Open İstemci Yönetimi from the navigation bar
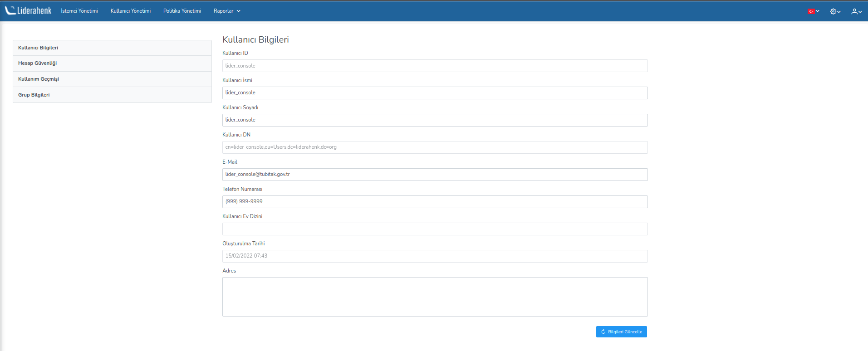The width and height of the screenshot is (868, 351). (x=79, y=11)
